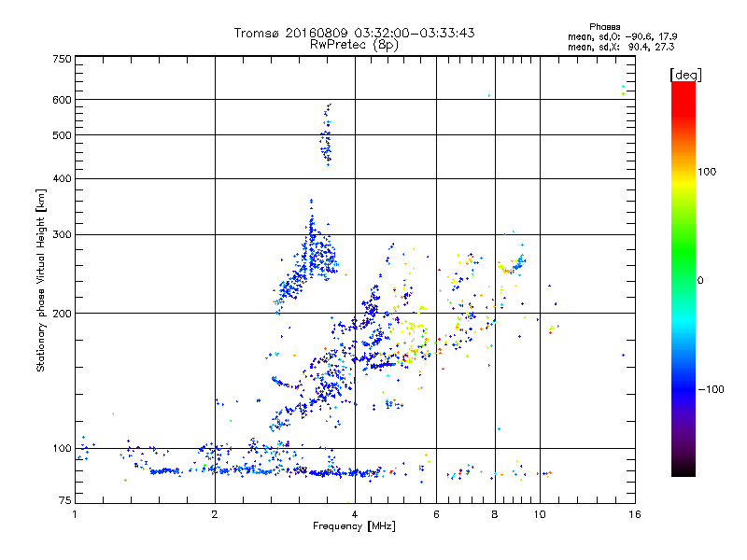Click the 'Frequency [MHz]' axis label
This screenshot has width=747, height=560.
click(354, 526)
